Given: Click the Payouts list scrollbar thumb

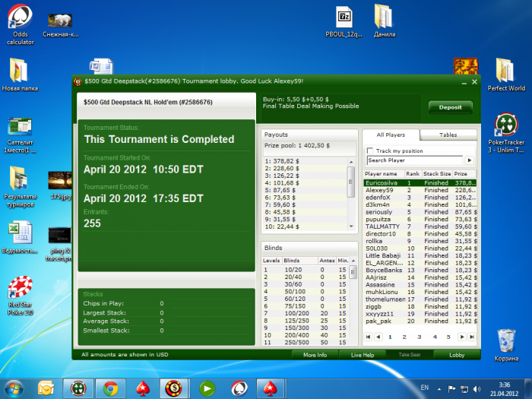Looking at the screenshot, I should click(351, 182).
